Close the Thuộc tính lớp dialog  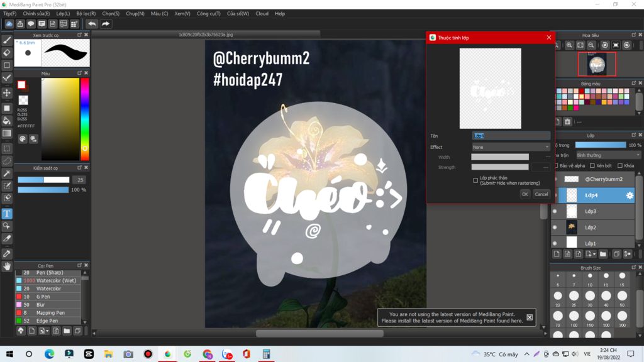(x=548, y=37)
